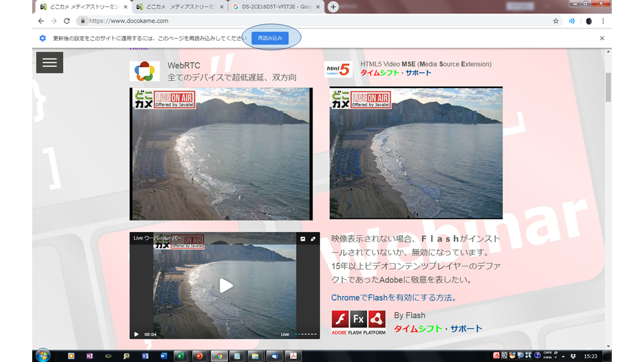Open Adobe Acrobat from the taskbar
The width and height of the screenshot is (644, 362).
293,356
